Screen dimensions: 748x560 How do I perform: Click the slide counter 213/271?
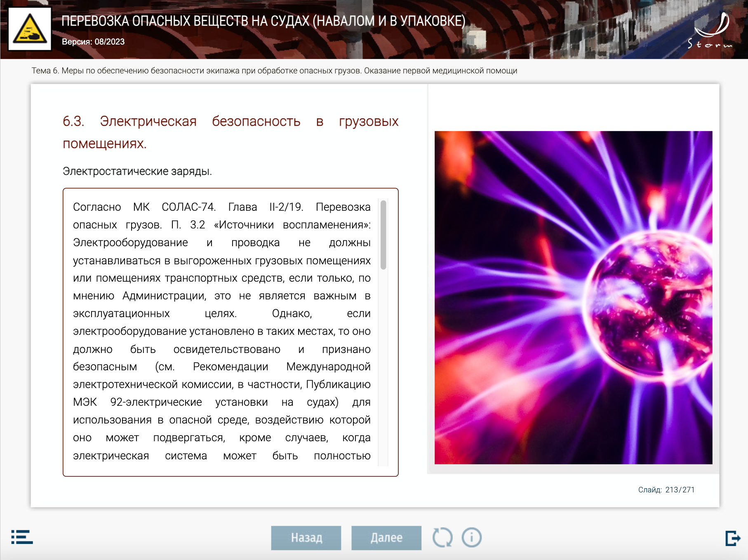666,489
